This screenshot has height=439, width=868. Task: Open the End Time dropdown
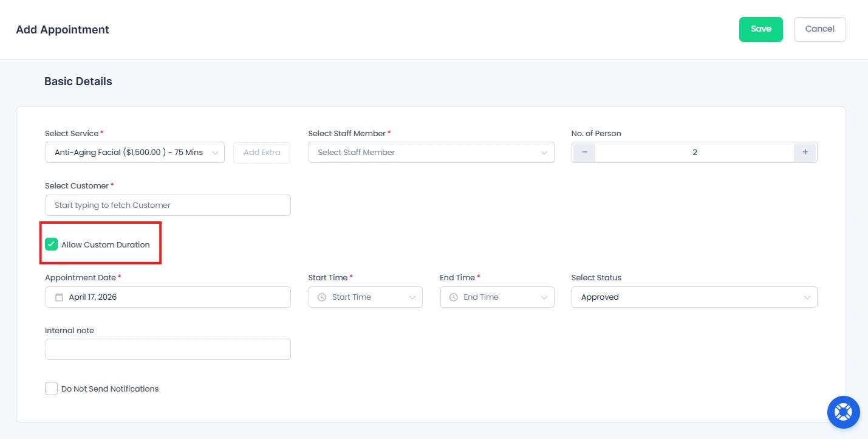pyautogui.click(x=497, y=297)
